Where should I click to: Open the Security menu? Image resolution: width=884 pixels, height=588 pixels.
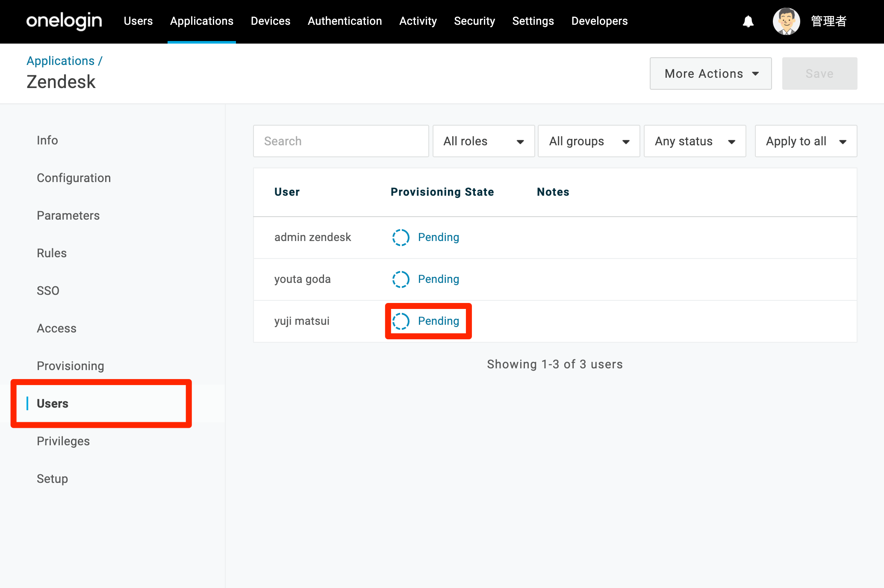(474, 21)
